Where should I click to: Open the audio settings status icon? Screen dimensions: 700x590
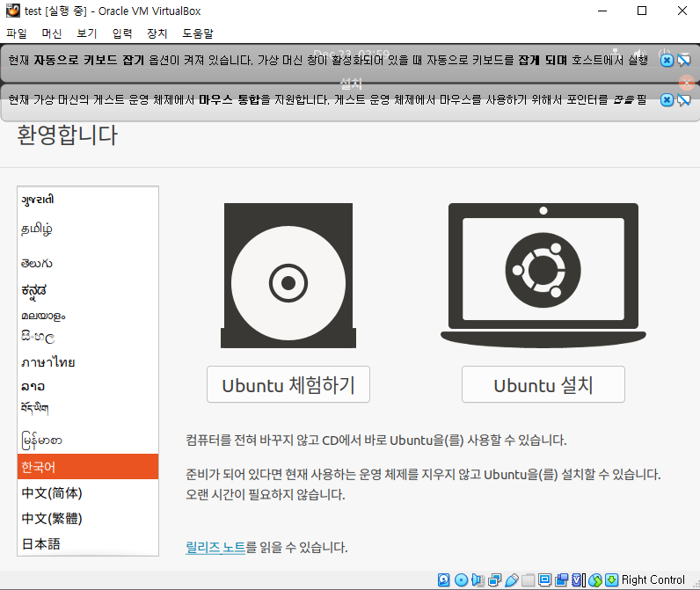478,579
